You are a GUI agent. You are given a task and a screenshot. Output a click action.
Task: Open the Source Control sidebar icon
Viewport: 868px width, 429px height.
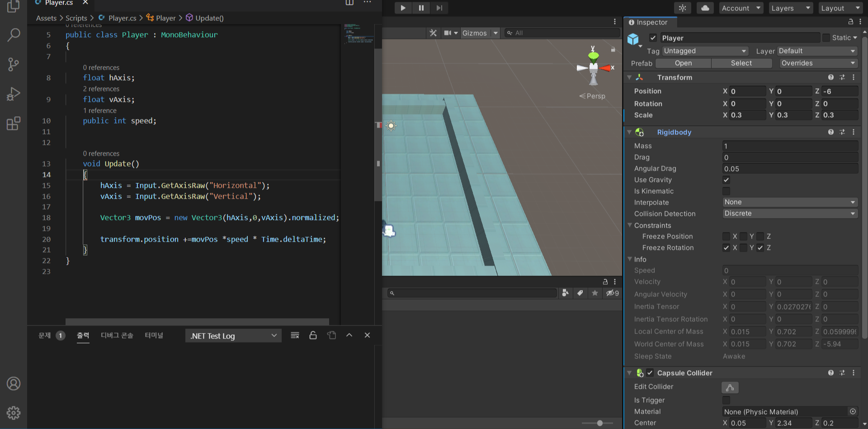14,64
